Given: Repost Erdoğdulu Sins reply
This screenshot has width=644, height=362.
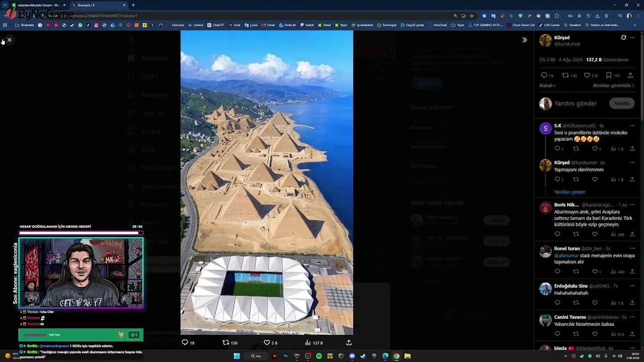Looking at the screenshot, I should [576, 303].
